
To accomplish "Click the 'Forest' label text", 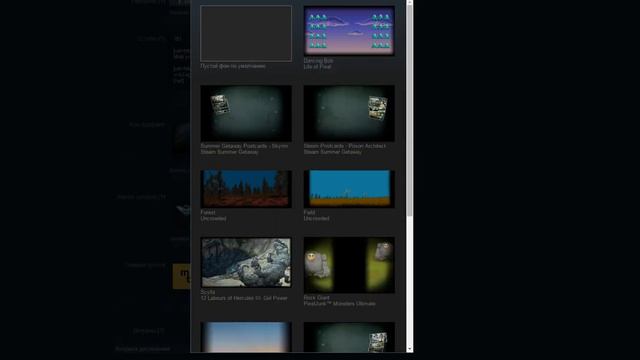I will coord(208,212).
